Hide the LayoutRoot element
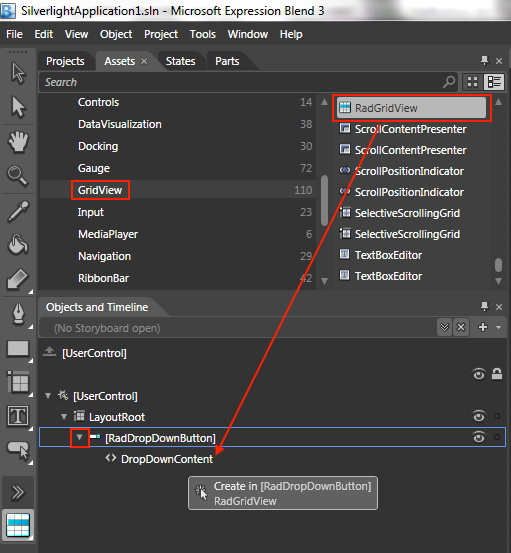Screen dimensions: 511x553 click(479, 416)
